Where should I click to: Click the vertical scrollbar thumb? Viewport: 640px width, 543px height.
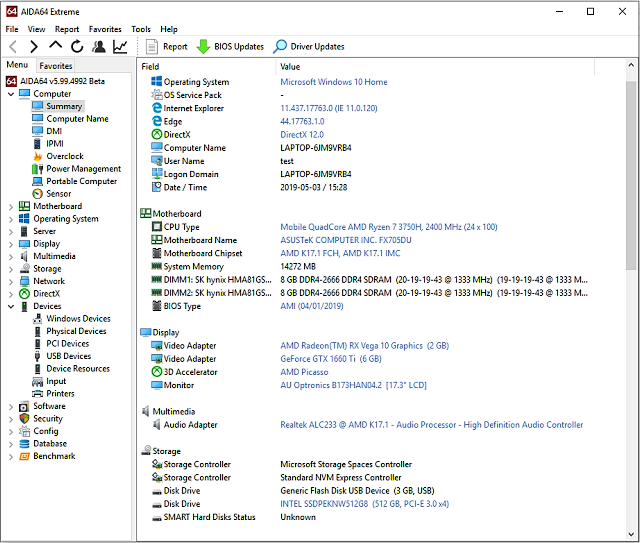[631, 176]
